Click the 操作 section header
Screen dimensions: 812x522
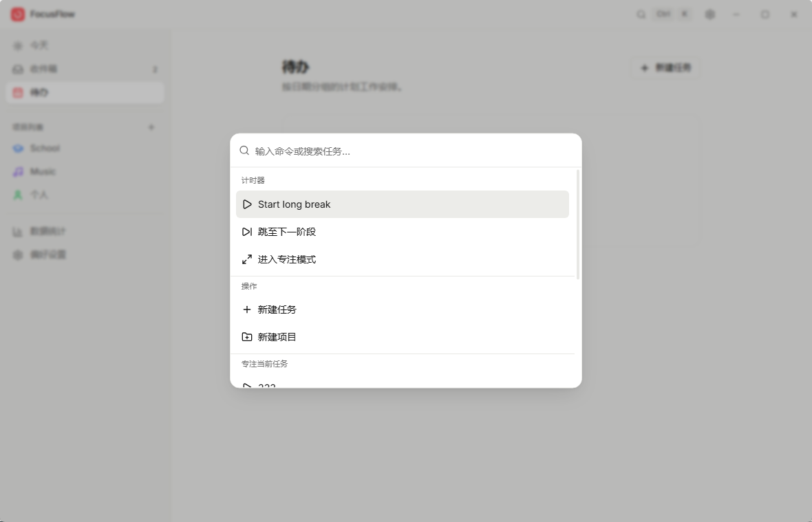[249, 286]
